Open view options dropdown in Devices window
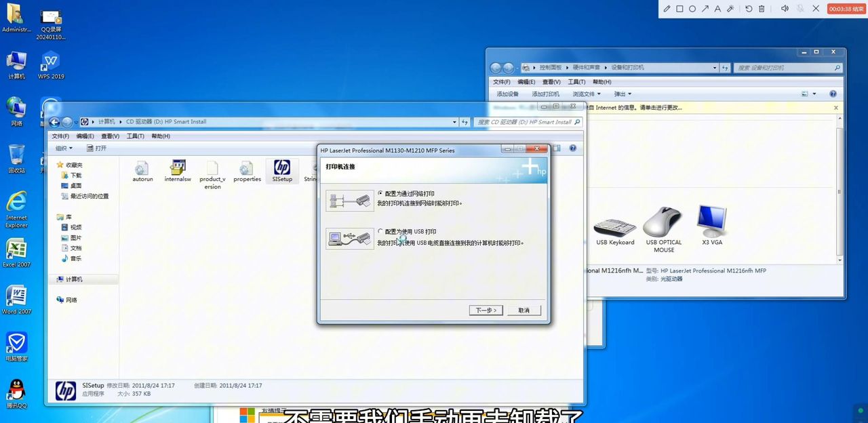This screenshot has width=868, height=423. [814, 94]
